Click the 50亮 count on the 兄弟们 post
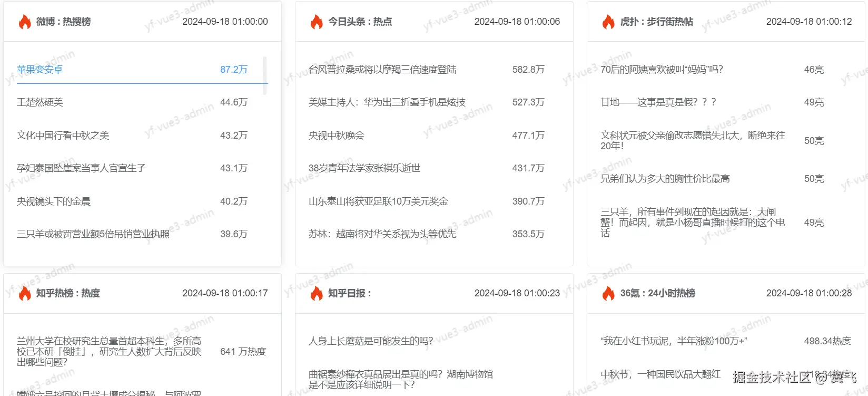Image resolution: width=868 pixels, height=396 pixels. click(814, 179)
